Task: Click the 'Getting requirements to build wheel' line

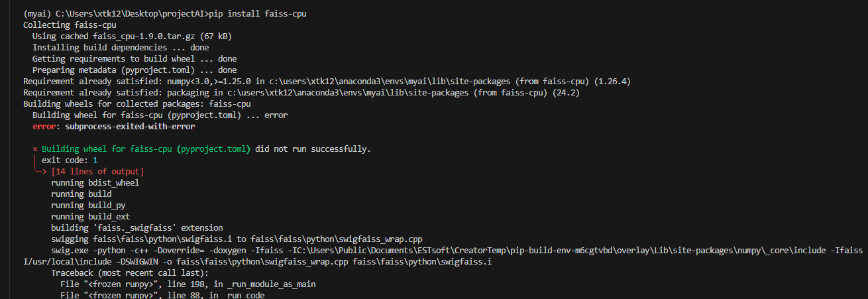Action: click(x=135, y=58)
